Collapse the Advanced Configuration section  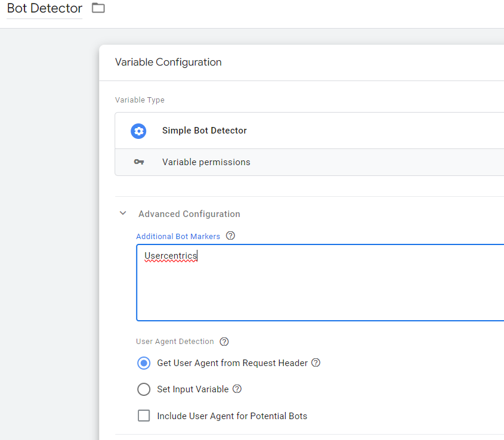(123, 213)
